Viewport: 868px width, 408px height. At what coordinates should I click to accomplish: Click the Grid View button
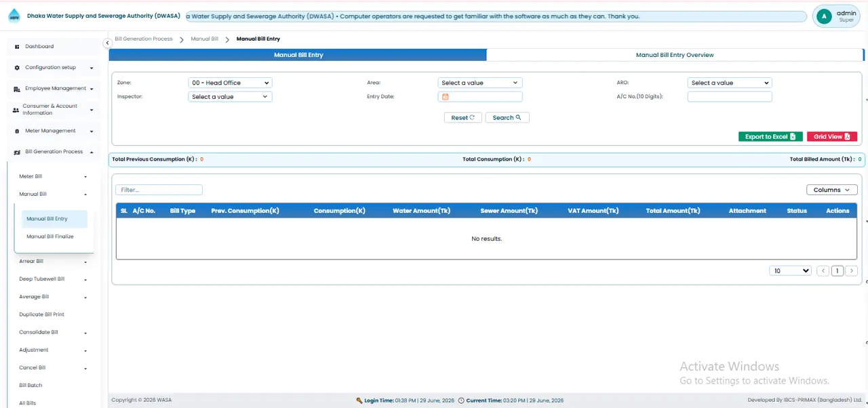click(x=832, y=136)
